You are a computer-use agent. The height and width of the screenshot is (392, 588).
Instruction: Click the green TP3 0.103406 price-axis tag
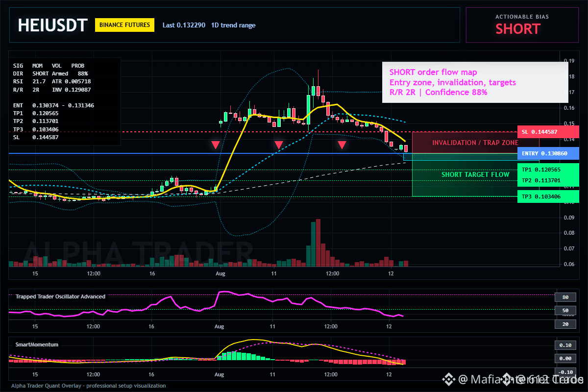(x=548, y=196)
